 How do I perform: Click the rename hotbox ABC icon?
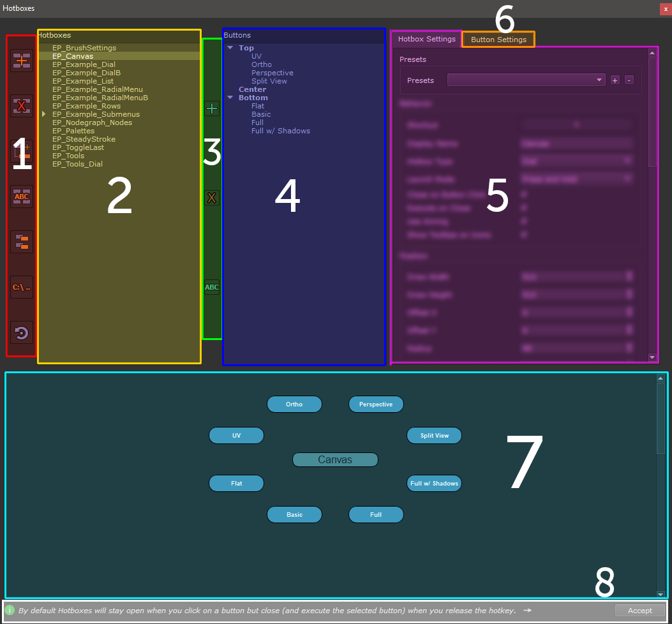[x=22, y=197]
